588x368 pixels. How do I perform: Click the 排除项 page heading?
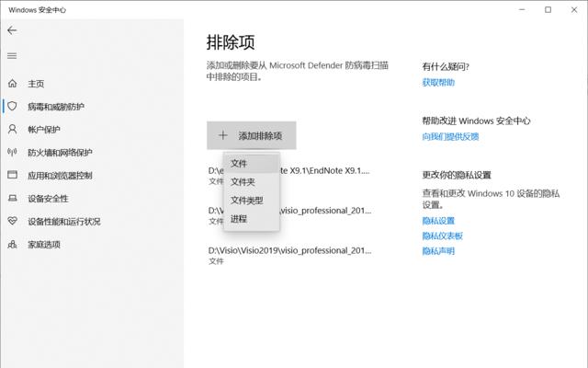(x=231, y=42)
